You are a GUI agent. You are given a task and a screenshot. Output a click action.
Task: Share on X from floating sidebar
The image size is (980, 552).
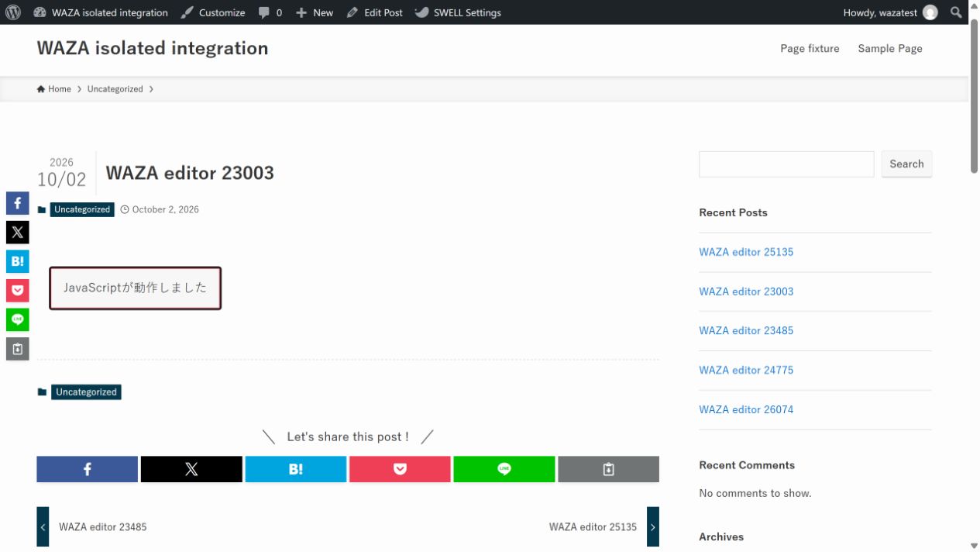point(18,232)
